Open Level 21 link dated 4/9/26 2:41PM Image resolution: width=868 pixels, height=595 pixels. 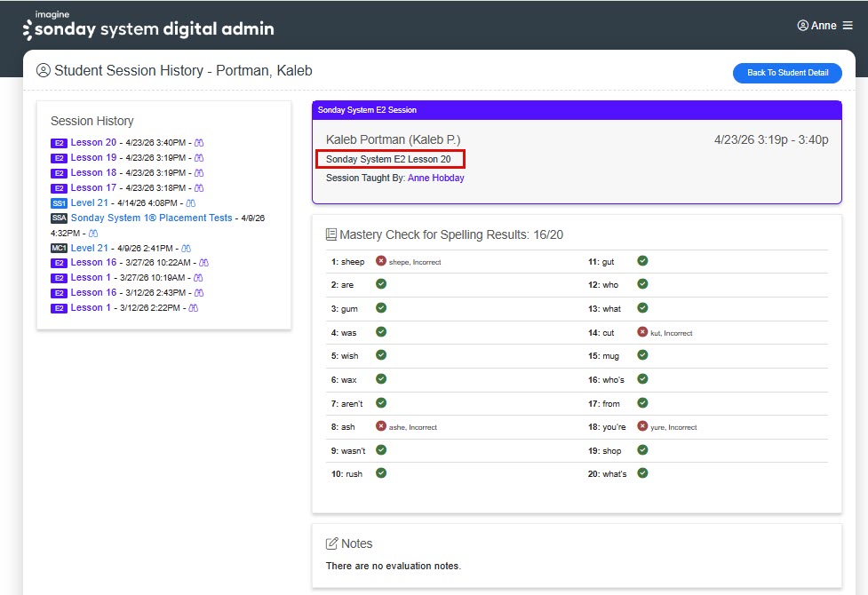pyautogui.click(x=89, y=248)
